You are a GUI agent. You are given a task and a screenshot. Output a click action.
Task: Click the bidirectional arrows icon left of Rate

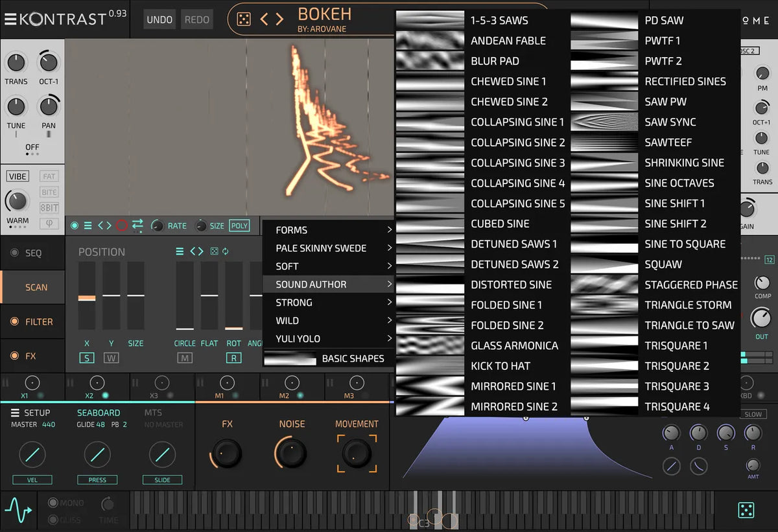coord(137,225)
